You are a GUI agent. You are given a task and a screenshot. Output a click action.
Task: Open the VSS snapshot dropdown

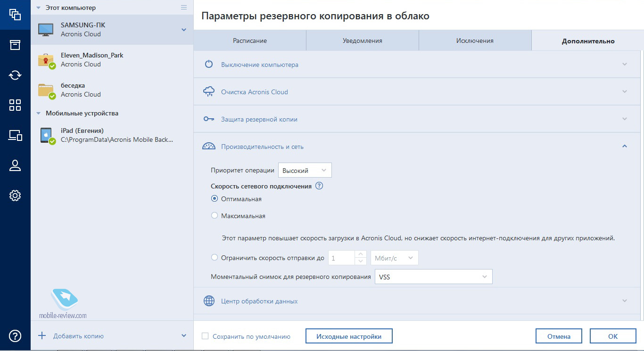(x=433, y=277)
